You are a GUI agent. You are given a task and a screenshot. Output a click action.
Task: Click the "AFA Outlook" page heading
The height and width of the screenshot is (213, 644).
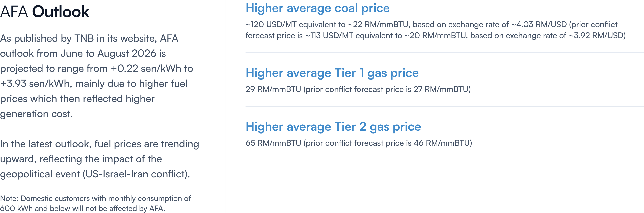tap(44, 12)
